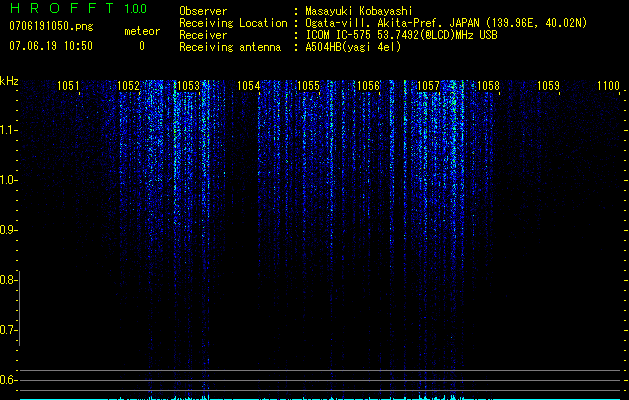The width and height of the screenshot is (629, 400).
Task: Click time marker 1056 on the axis
Action: tap(368, 86)
